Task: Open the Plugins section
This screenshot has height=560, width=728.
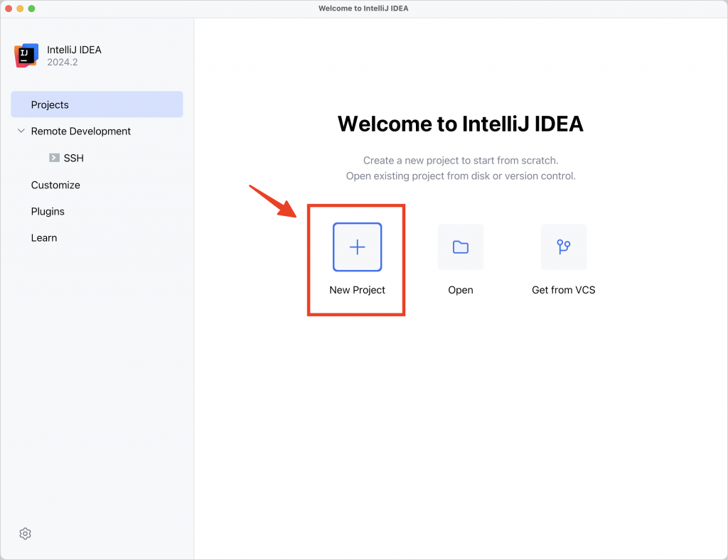Action: pyautogui.click(x=48, y=212)
